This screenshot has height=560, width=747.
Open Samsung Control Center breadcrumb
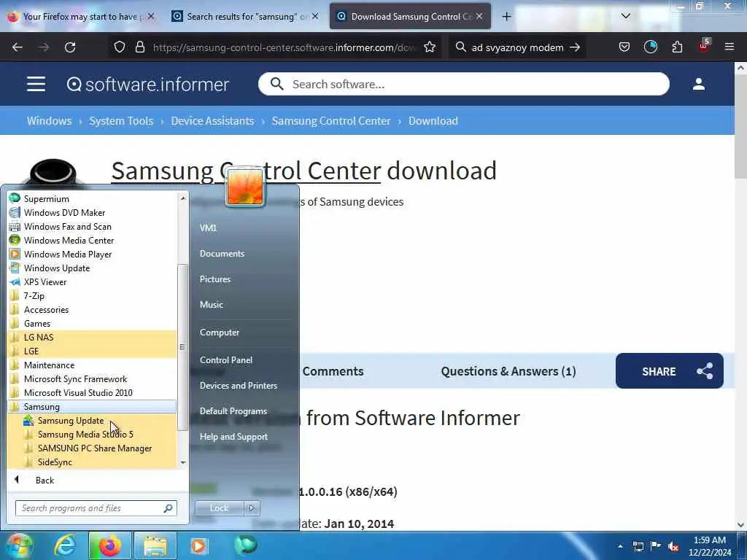(331, 121)
